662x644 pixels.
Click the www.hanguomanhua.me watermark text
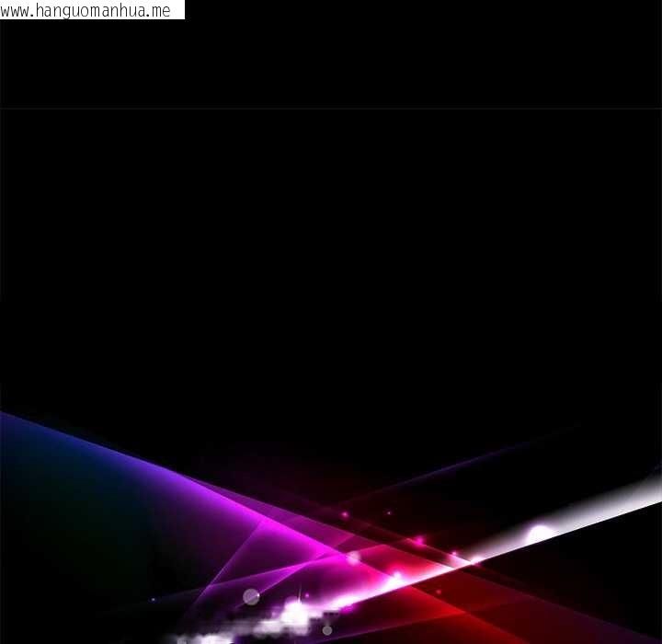click(x=87, y=10)
